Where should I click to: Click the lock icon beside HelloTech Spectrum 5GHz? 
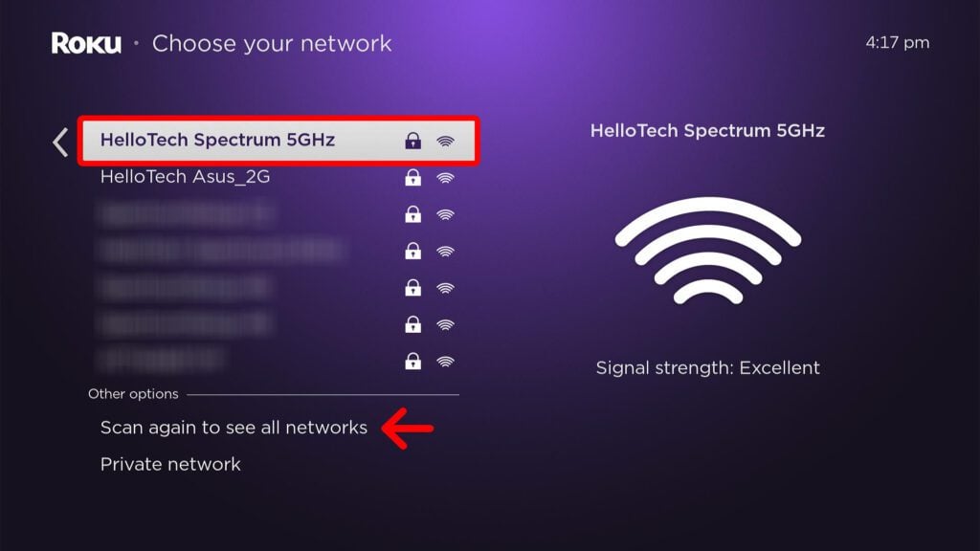[x=414, y=141]
